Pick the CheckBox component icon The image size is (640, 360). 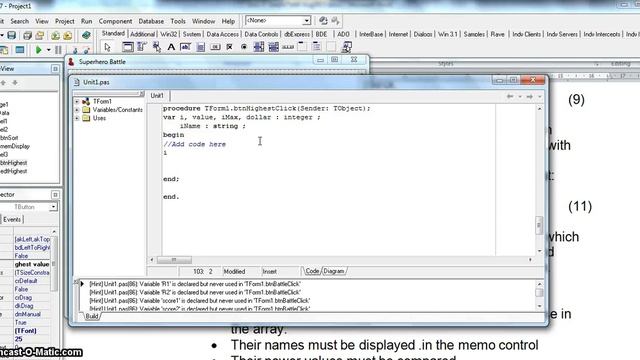pos(229,47)
